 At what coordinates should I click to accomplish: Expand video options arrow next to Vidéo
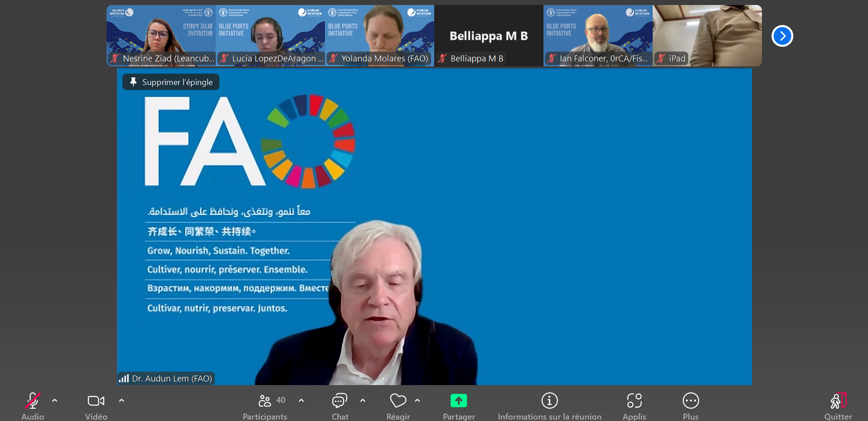coord(122,401)
